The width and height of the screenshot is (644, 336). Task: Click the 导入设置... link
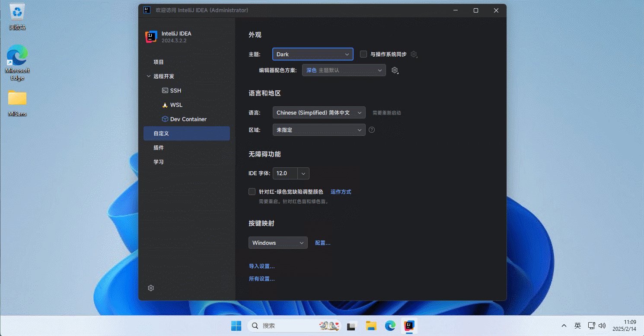point(261,266)
